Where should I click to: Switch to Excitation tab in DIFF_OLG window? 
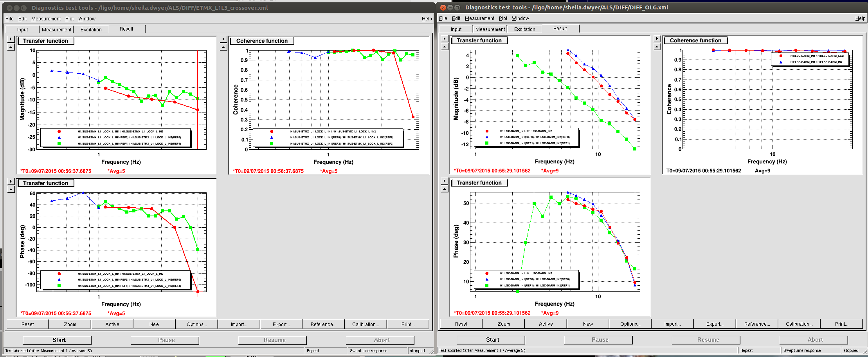pos(524,29)
